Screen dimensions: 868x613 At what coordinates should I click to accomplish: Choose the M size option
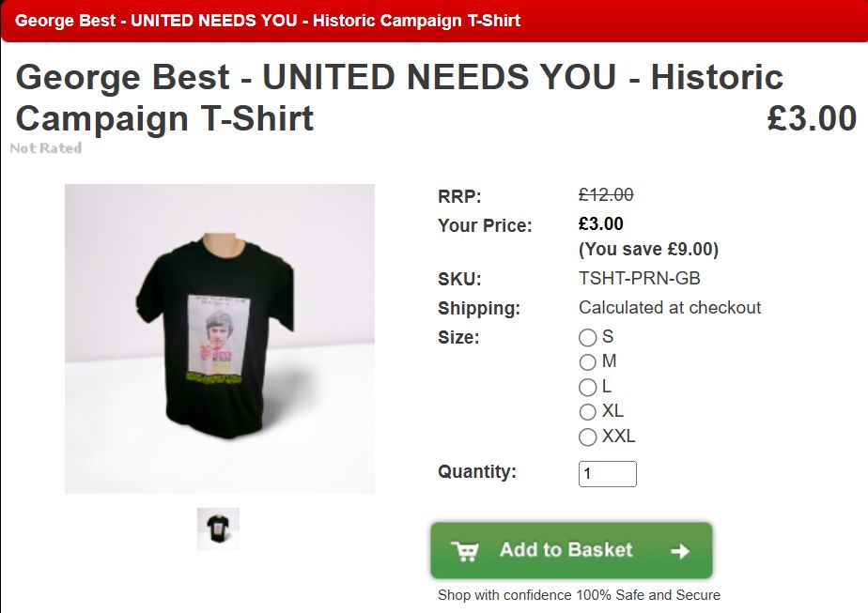588,362
